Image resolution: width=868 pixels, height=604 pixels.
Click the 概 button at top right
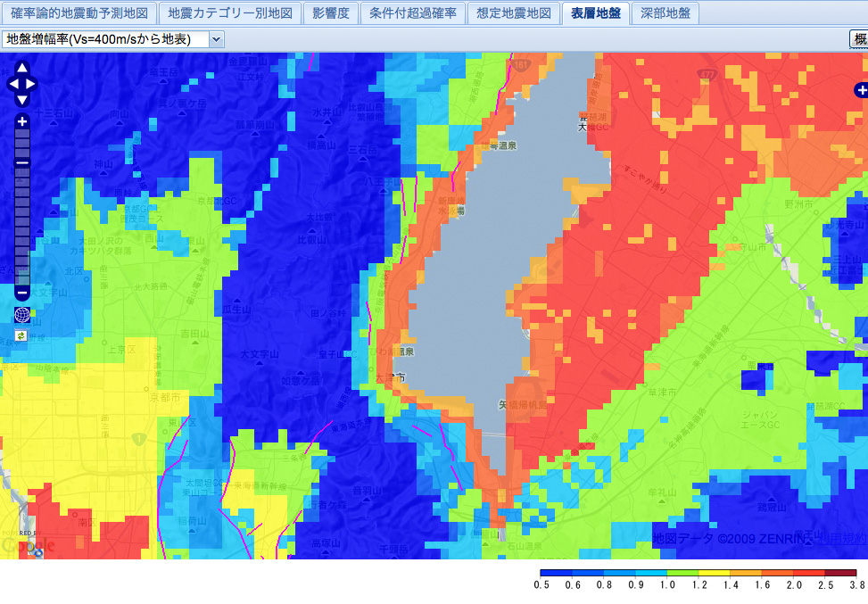[860, 39]
